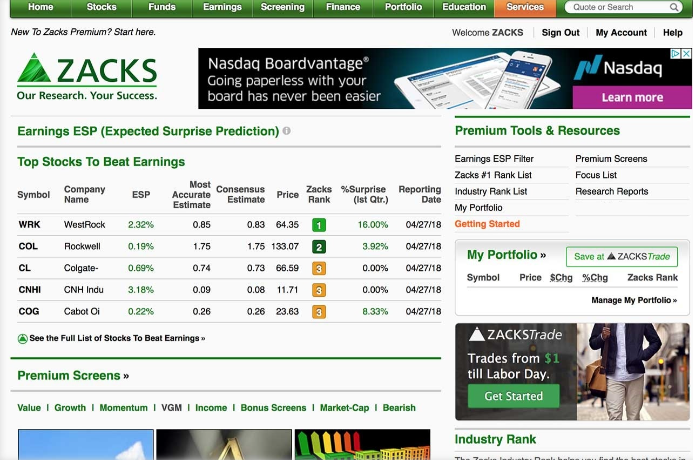Open the colorful buildings screen thumbnail
The width and height of the screenshot is (693, 460).
coord(362,444)
